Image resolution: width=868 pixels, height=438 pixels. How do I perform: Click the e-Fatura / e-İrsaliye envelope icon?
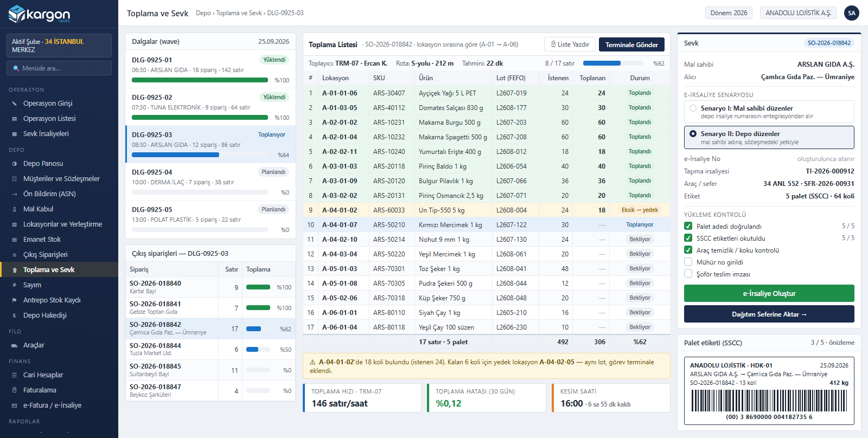tap(14, 405)
